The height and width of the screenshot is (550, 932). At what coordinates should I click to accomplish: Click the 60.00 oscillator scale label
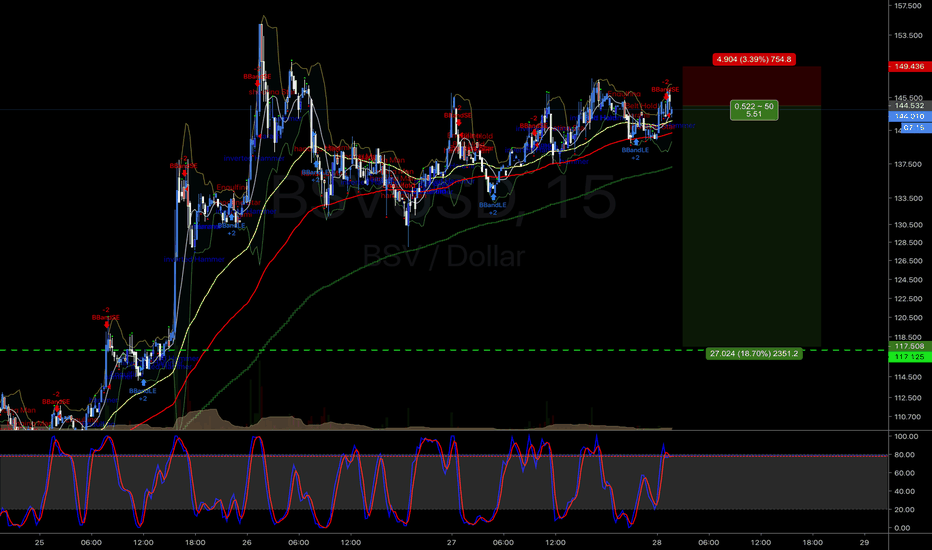point(904,473)
